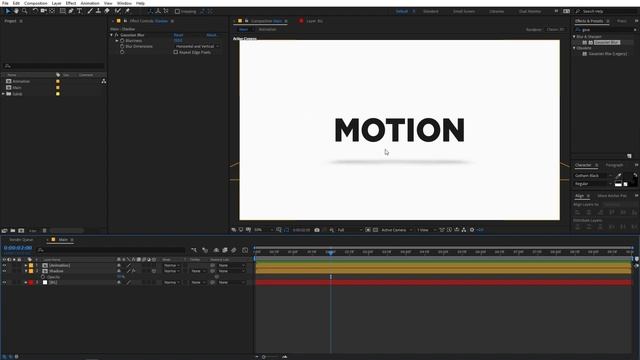Click the Blurriness value

pos(178,41)
